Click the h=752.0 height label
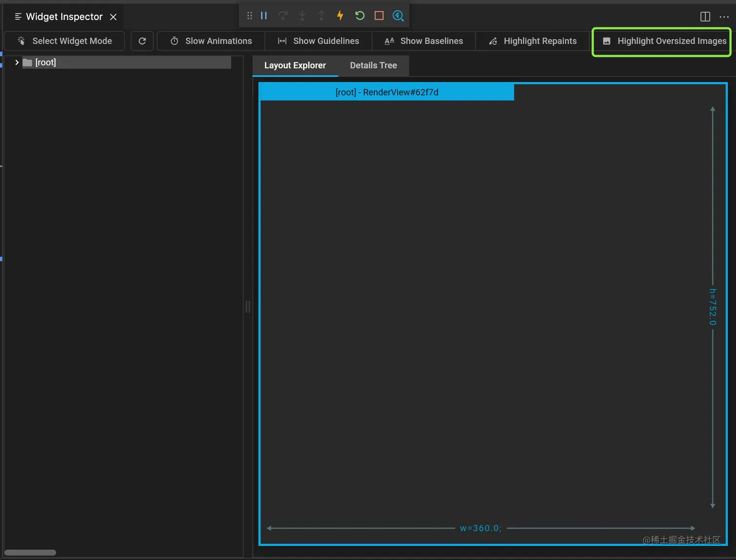 713,307
